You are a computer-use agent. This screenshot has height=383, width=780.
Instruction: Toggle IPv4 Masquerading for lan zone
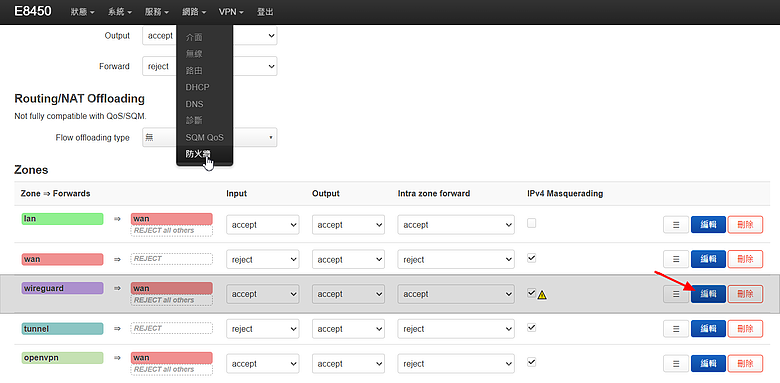[x=532, y=223]
